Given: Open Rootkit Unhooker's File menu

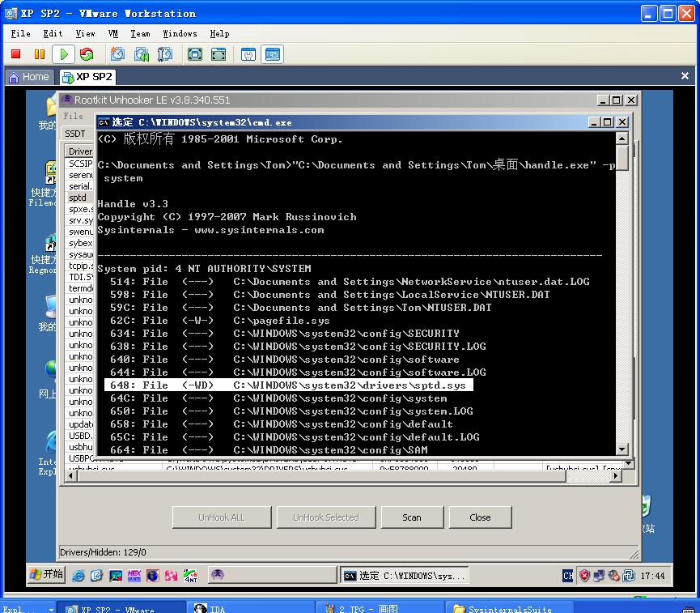Looking at the screenshot, I should pyautogui.click(x=73, y=116).
